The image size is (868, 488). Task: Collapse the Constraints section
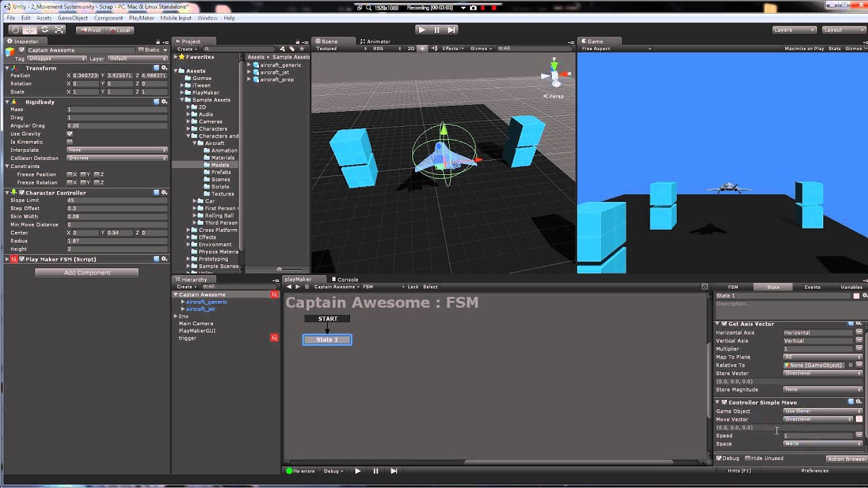[x=7, y=166]
